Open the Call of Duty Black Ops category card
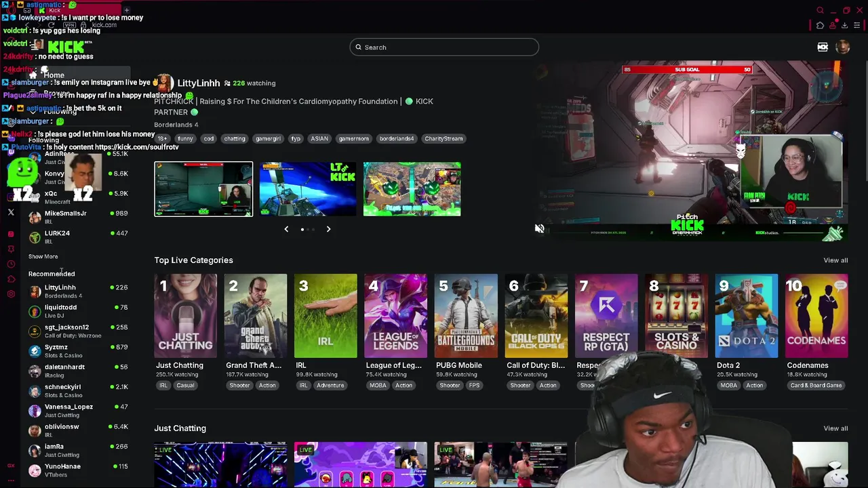 click(536, 316)
